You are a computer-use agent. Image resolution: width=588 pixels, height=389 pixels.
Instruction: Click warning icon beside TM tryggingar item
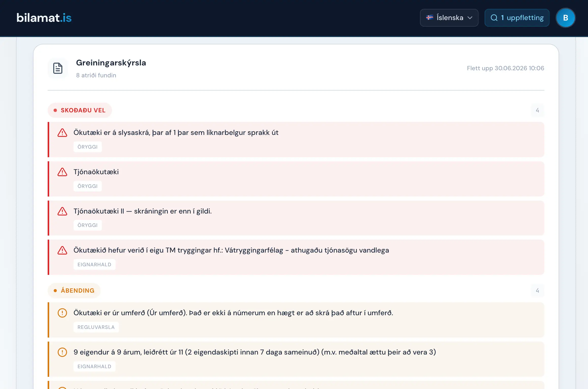tap(62, 250)
